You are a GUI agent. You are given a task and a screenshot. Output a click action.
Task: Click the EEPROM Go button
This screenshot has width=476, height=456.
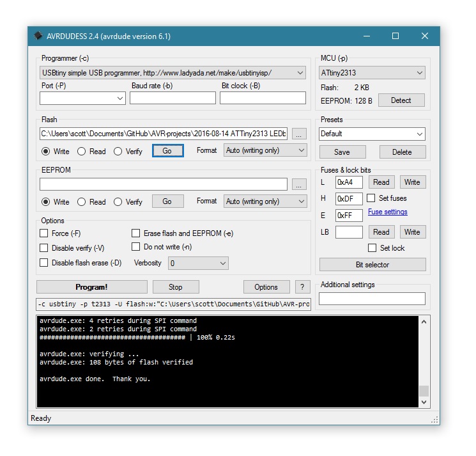point(167,201)
